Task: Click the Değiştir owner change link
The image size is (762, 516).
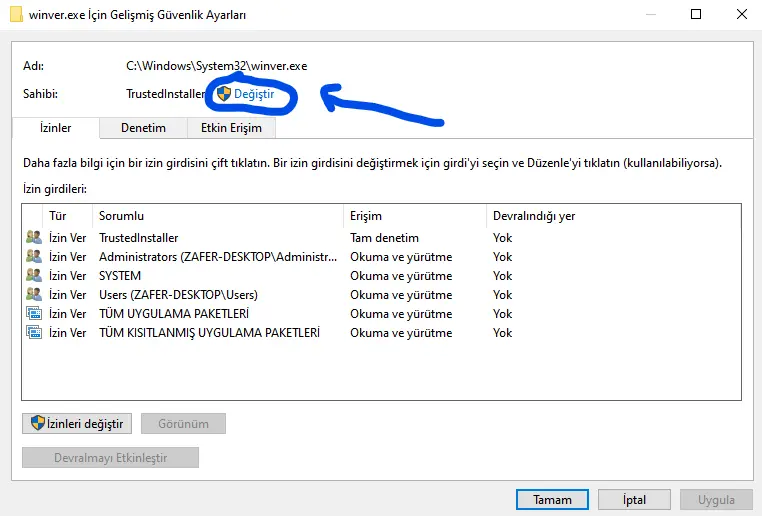Action: coord(254,94)
